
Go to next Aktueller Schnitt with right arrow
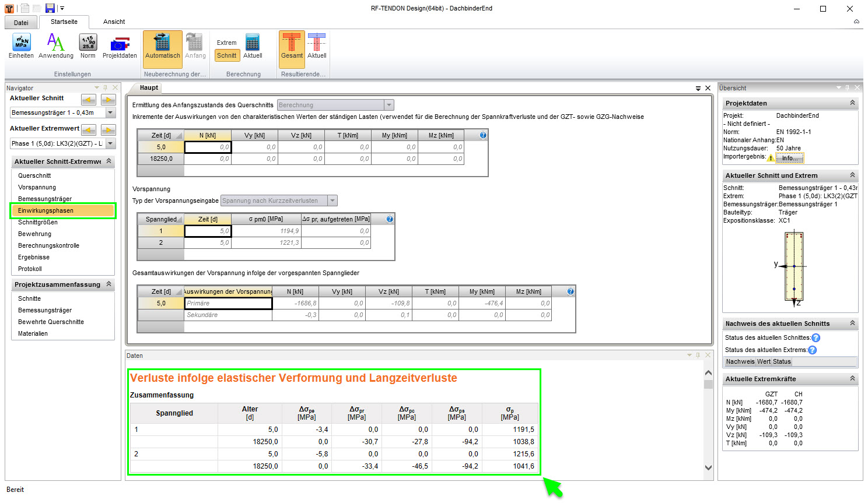(108, 100)
